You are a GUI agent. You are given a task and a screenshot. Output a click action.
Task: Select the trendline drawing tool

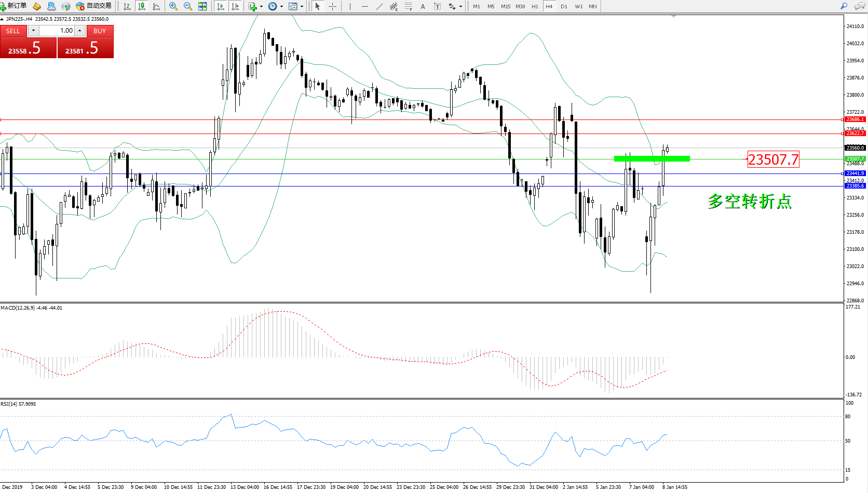click(379, 6)
